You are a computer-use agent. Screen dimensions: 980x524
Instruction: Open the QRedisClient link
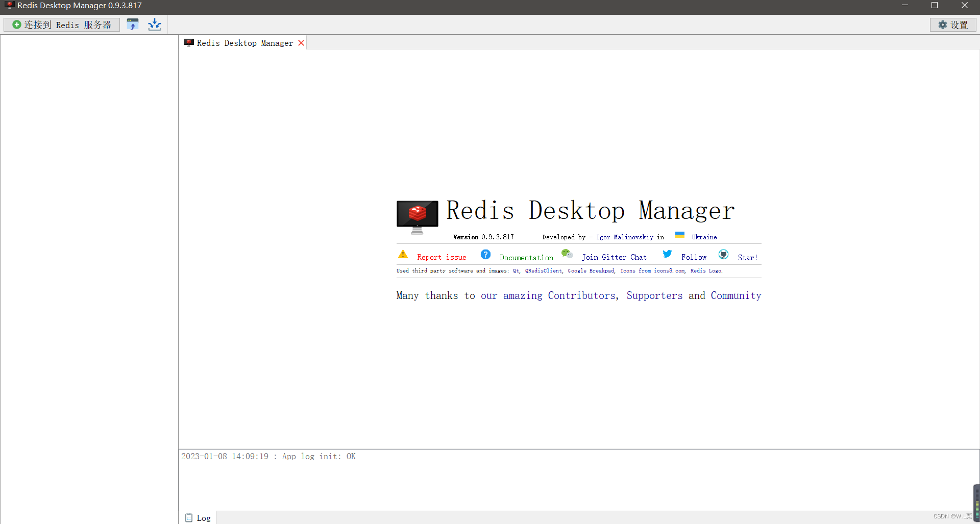tap(544, 271)
